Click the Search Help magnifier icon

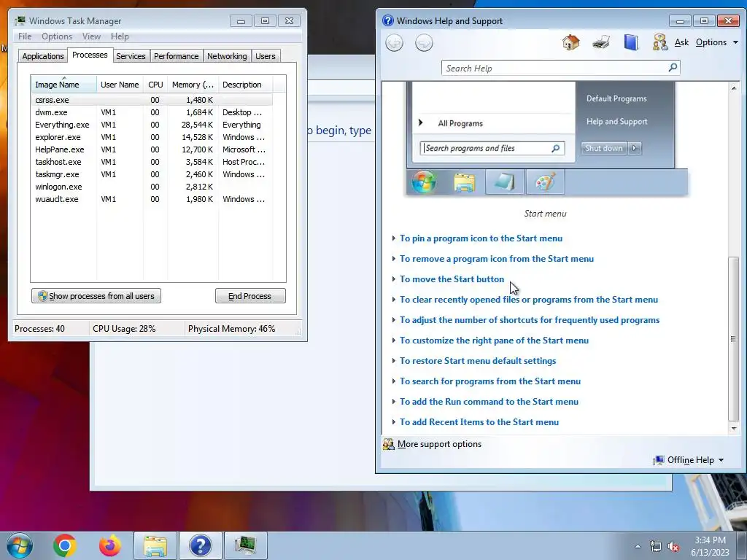[x=673, y=68]
